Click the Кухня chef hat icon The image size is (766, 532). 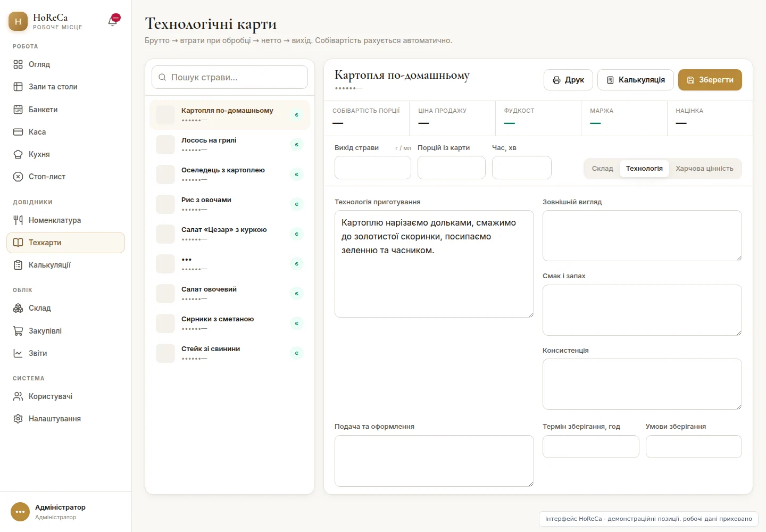tap(18, 154)
